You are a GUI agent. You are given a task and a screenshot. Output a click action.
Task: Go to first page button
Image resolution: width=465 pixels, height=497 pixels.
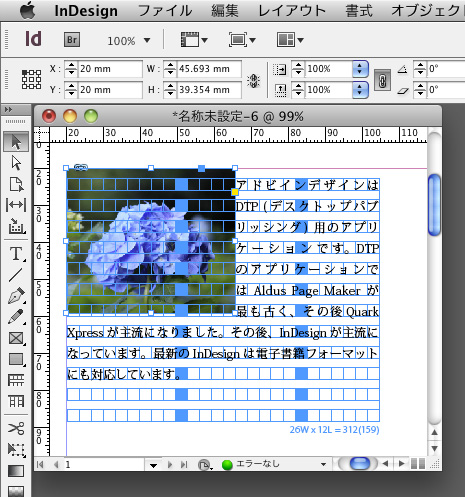click(x=40, y=464)
